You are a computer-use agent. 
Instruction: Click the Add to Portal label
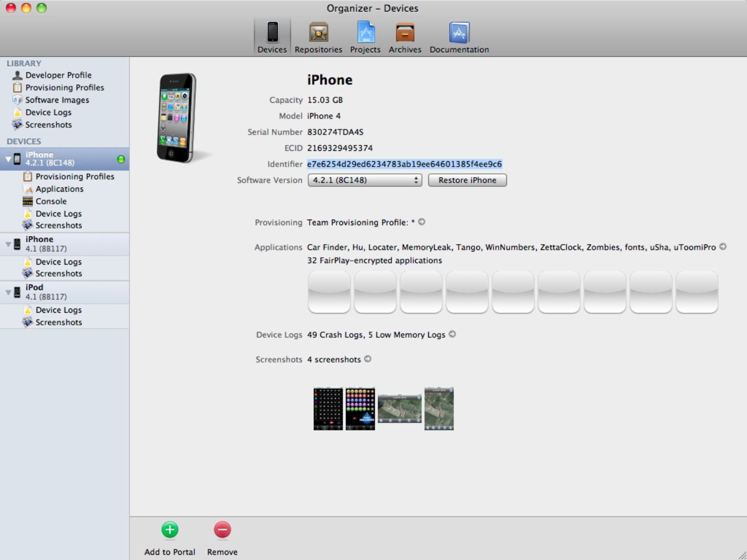[x=170, y=552]
